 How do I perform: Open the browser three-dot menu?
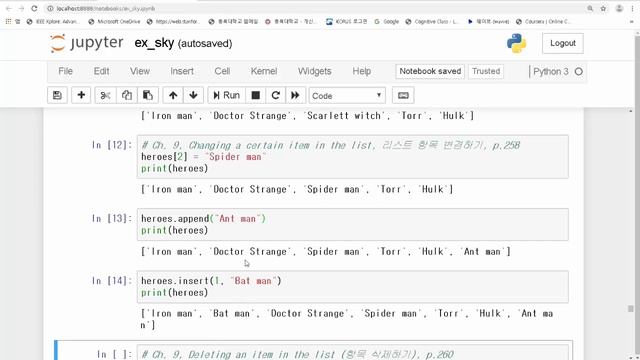pos(632,8)
